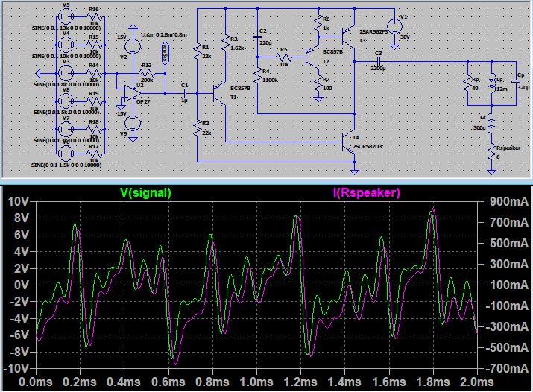Select resistor R17 symbol
533x392 pixels.
95,154
